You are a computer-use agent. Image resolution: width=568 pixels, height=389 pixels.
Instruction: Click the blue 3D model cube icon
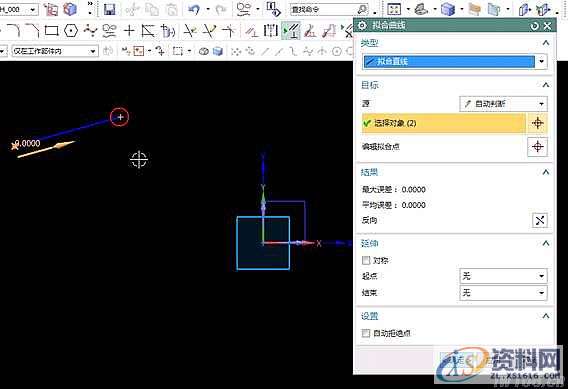pos(70,9)
